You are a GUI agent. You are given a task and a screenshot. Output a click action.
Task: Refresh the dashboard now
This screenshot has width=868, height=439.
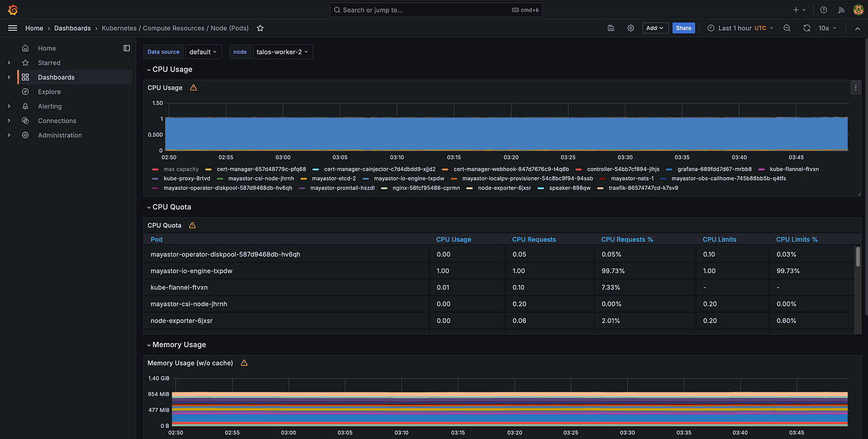click(807, 28)
